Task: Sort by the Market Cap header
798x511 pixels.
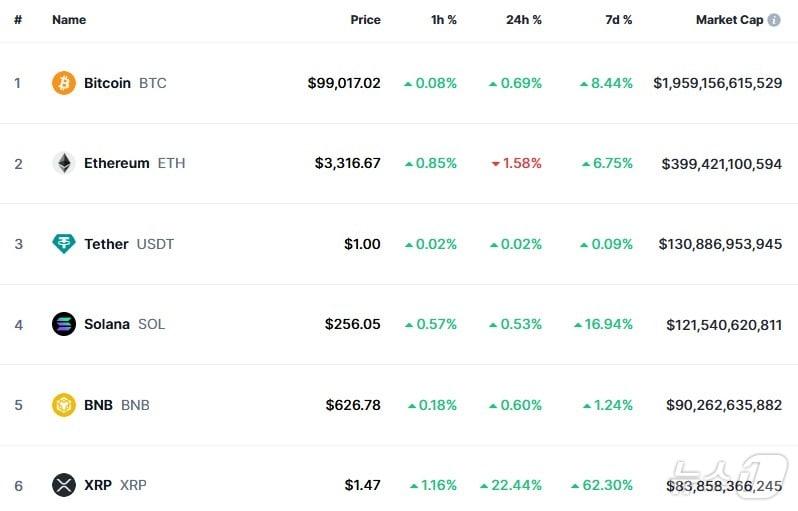Action: point(729,20)
